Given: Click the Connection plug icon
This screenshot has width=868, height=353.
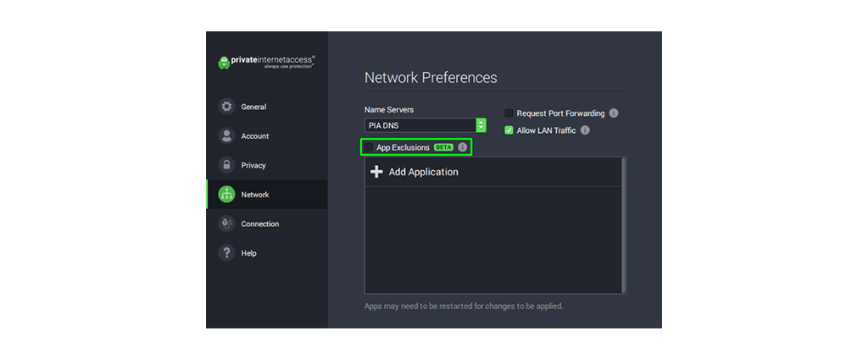Looking at the screenshot, I should tap(226, 223).
